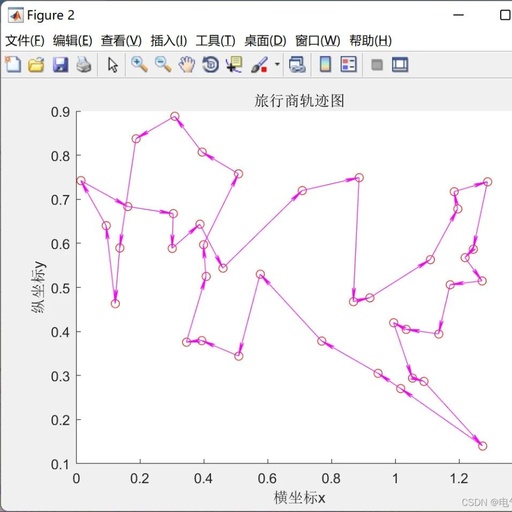
Task: Click the y-axis tick label 0.9
Action: (60, 112)
